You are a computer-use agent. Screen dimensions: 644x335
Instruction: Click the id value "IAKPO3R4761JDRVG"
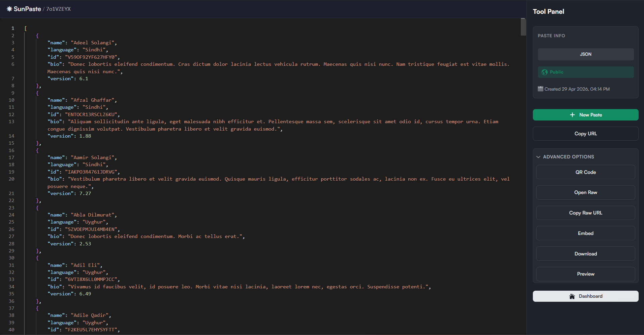91,172
